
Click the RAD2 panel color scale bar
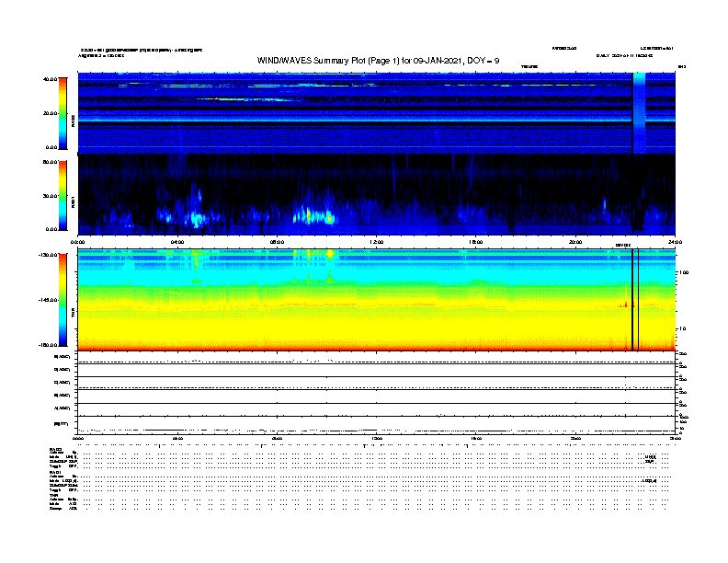63,113
